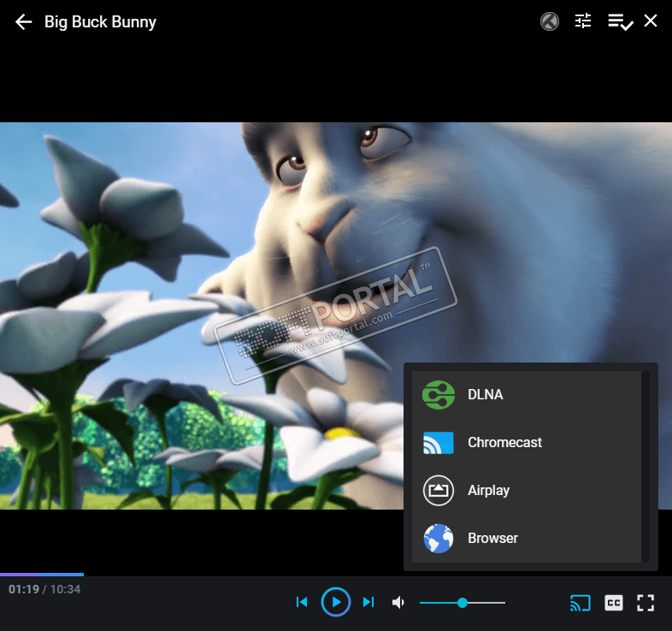This screenshot has height=631, width=672.
Task: Click the blue Chromecast icon
Action: 439,443
